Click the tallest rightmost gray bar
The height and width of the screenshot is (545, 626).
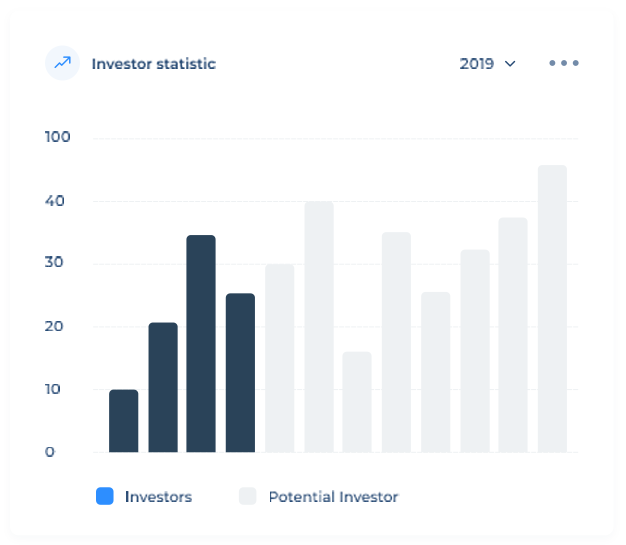tap(552, 308)
